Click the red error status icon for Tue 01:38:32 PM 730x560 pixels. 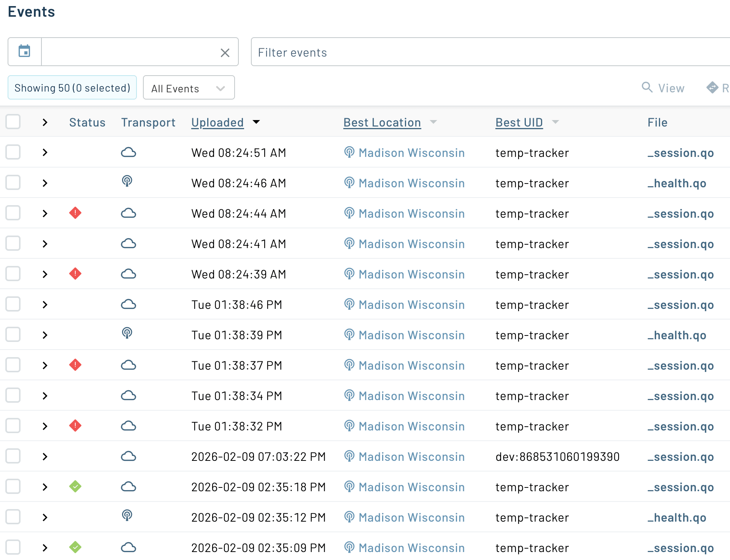75,426
